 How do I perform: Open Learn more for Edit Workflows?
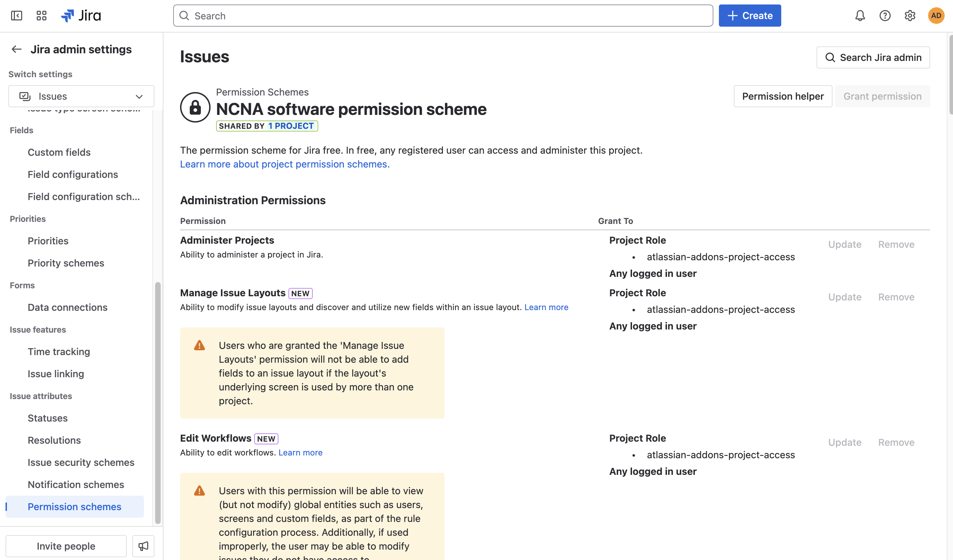(x=300, y=453)
